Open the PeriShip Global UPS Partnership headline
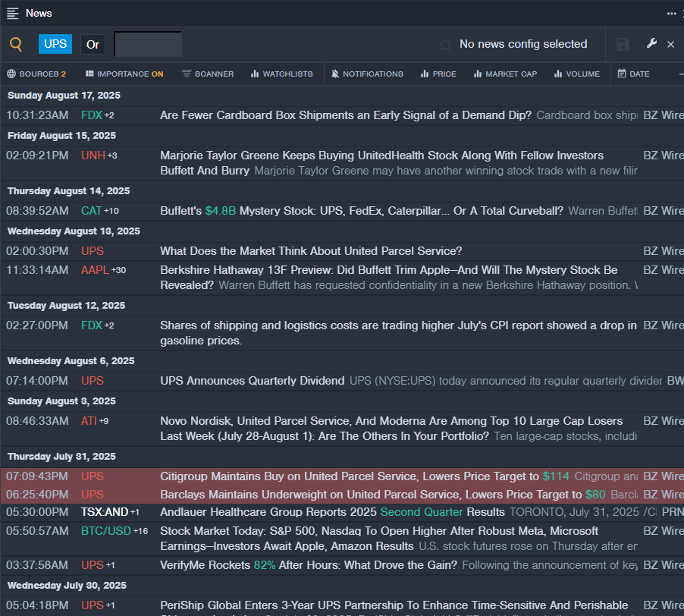684x616 pixels. click(x=394, y=605)
